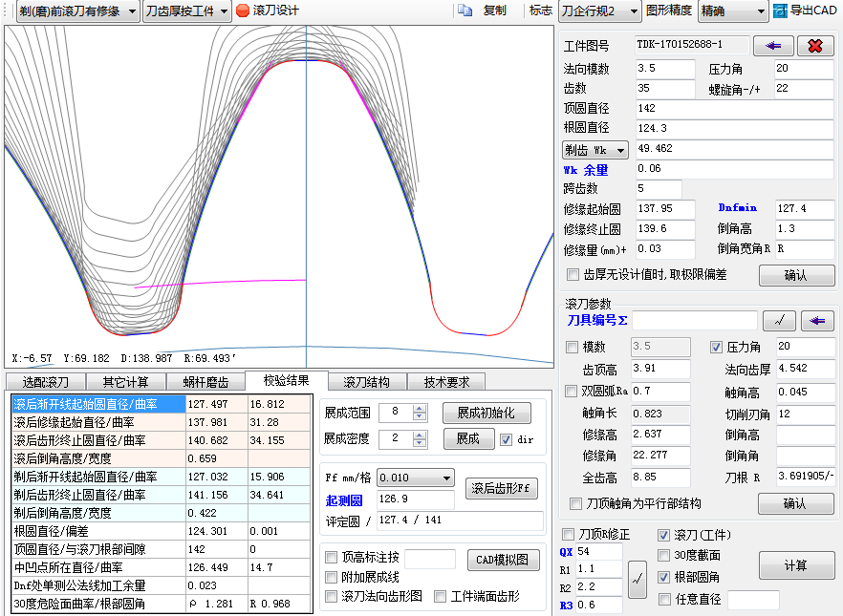843x616 pixels.
Task: Open the 刀齿厚按工件 dropdown
Action: pyautogui.click(x=187, y=11)
